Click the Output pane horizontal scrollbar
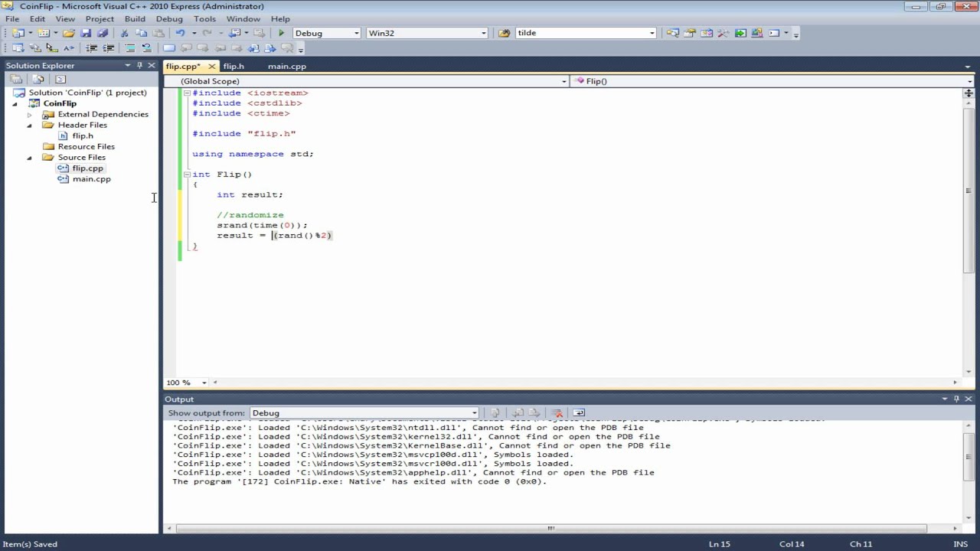 [x=550, y=528]
